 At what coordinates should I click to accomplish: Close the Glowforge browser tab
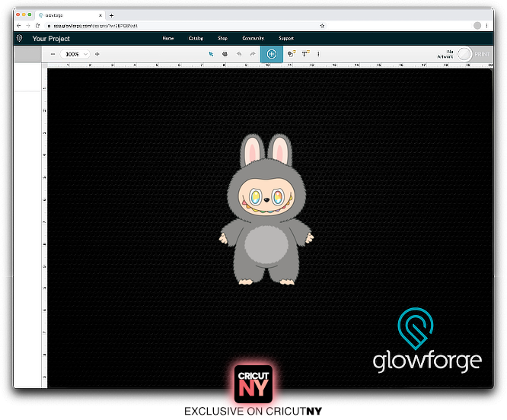click(100, 15)
